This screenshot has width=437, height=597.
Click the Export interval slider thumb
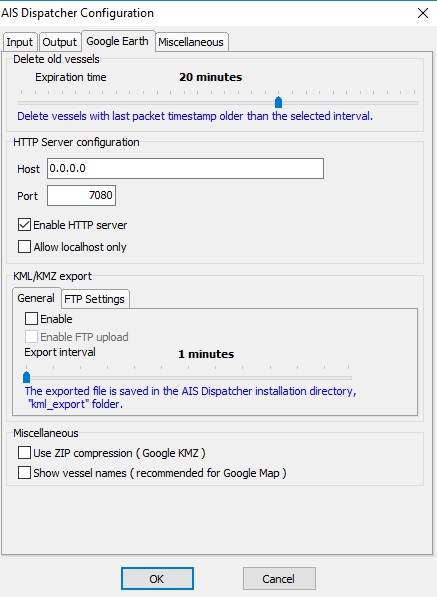[26, 377]
